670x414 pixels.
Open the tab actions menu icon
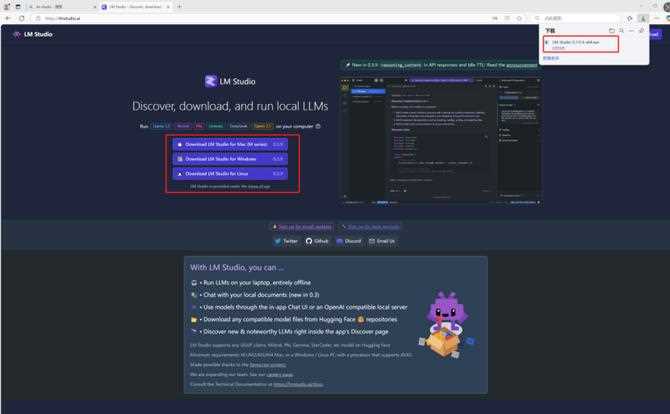(18, 6)
